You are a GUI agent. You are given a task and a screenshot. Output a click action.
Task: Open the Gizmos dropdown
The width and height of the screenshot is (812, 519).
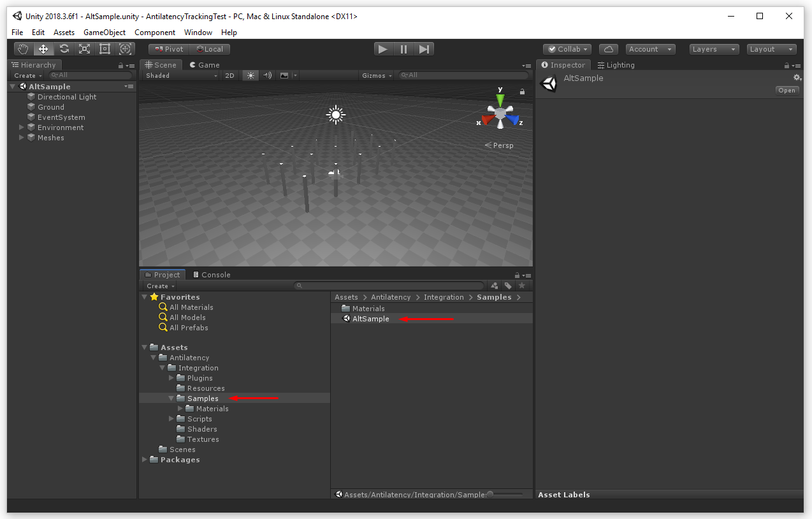coord(377,75)
